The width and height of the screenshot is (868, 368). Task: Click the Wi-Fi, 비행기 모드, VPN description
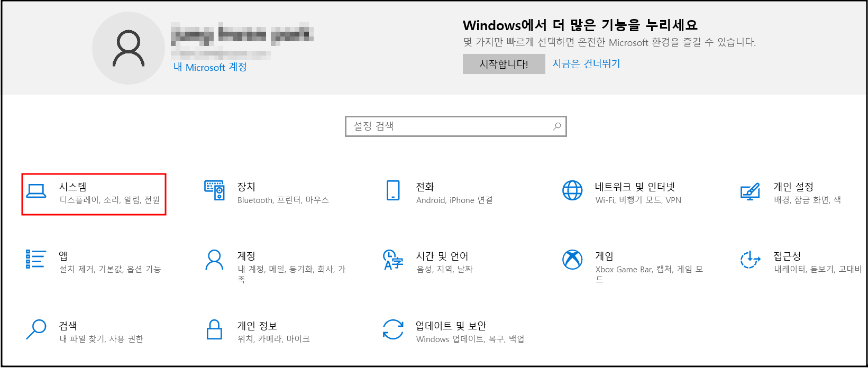click(x=638, y=200)
